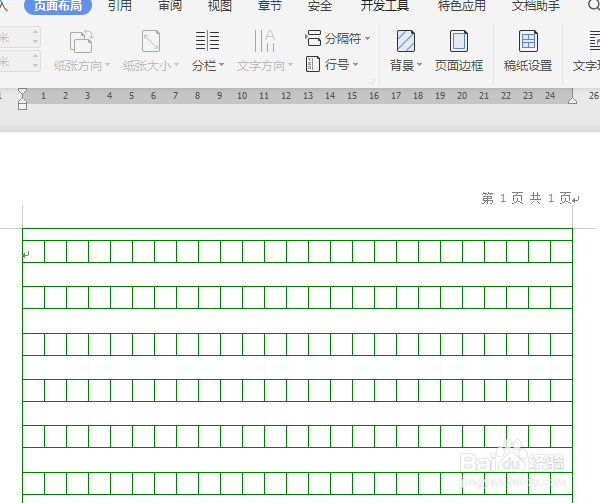Click the search magnifier icon at top right

click(592, 5)
